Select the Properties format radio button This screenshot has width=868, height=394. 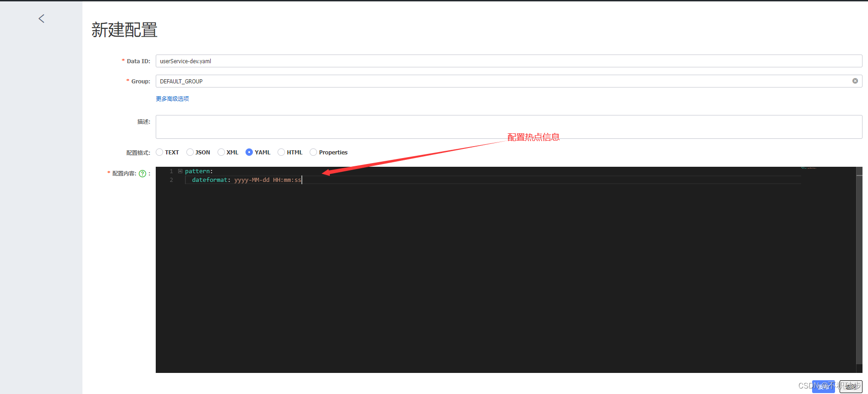click(x=313, y=152)
